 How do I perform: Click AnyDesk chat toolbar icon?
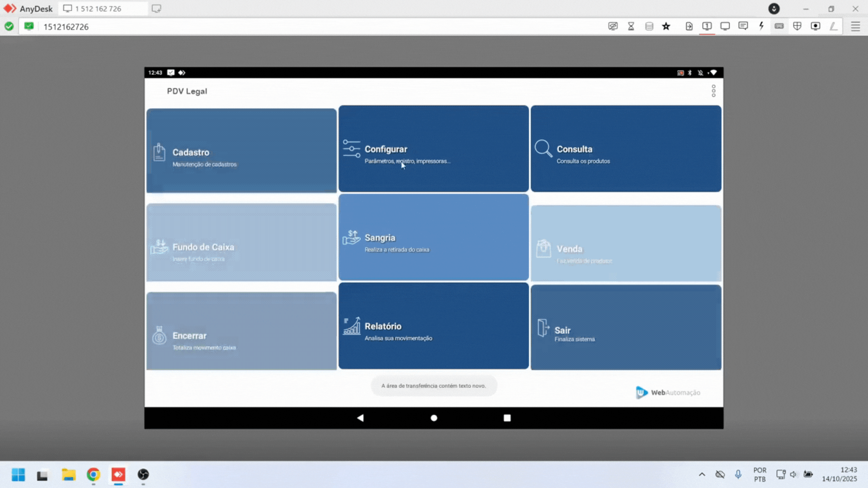[743, 26]
